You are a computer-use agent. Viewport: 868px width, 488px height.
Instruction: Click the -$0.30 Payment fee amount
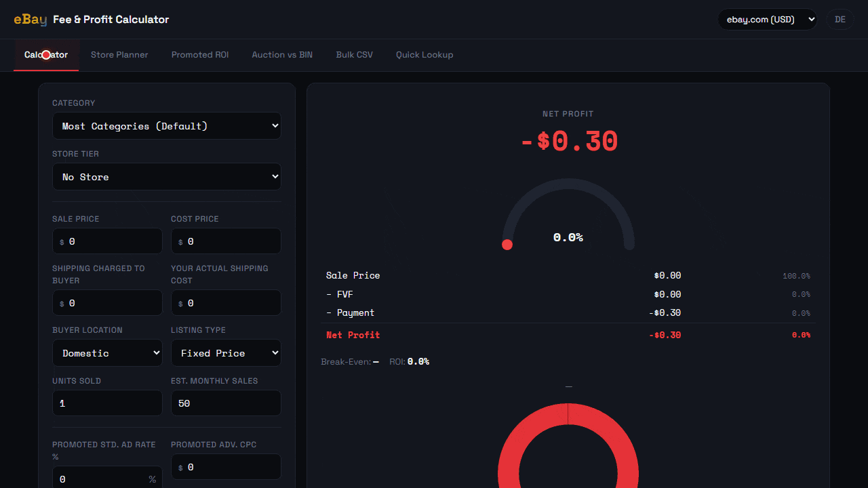665,313
